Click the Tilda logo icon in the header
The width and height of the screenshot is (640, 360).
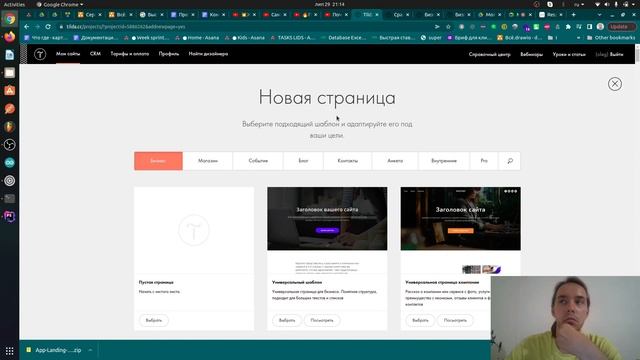tap(40, 54)
